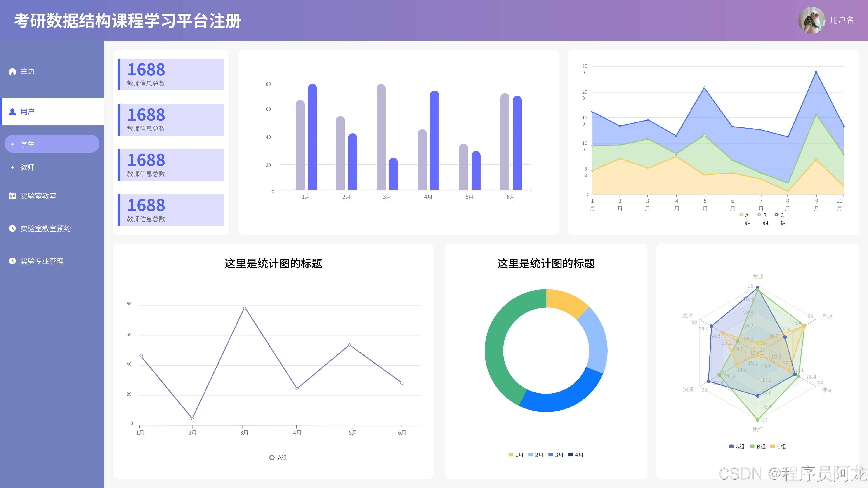Toggle the C组 legend marker in area chart

(777, 215)
